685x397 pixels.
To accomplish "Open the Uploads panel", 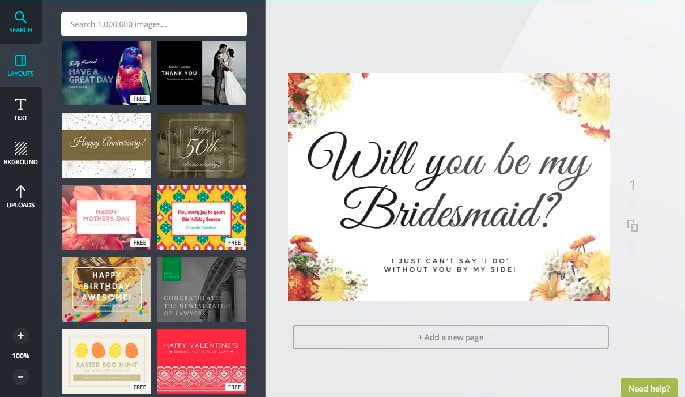I will point(21,196).
